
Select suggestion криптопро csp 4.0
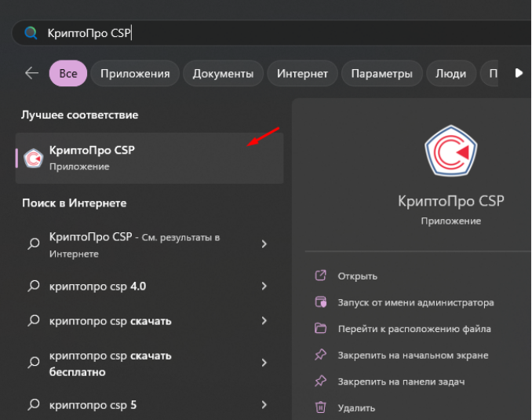149,287
